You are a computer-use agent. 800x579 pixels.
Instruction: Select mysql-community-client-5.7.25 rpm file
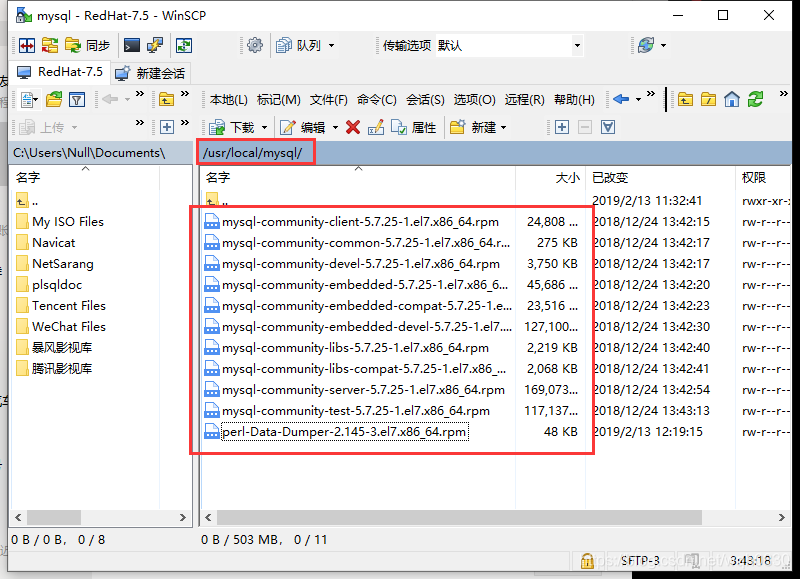(x=352, y=222)
